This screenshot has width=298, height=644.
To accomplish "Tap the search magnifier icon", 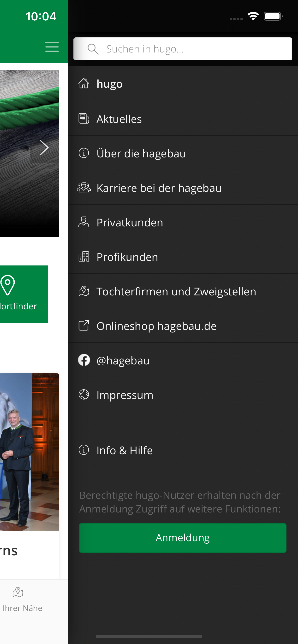I will tap(93, 49).
